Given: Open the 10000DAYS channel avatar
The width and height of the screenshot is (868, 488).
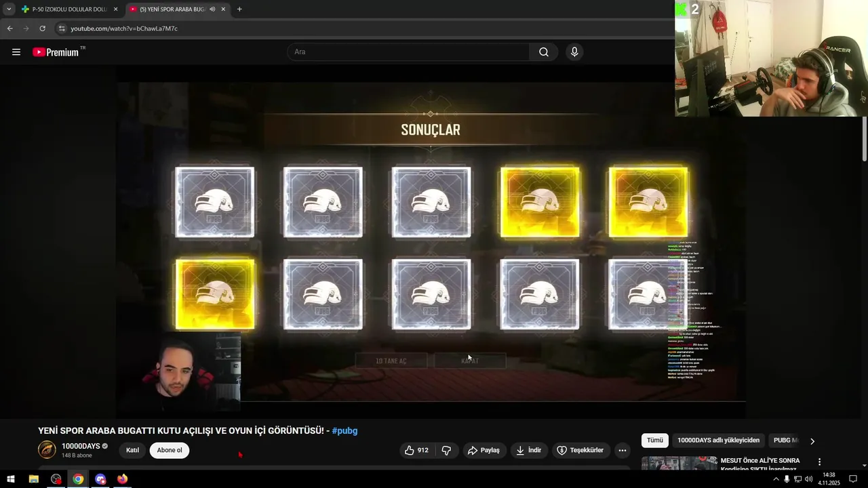Looking at the screenshot, I should click(x=47, y=450).
